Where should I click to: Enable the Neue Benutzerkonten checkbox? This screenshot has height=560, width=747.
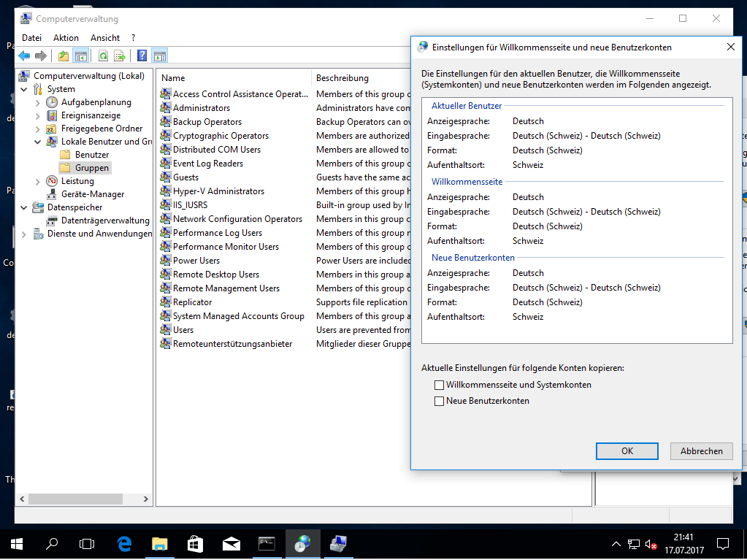coord(440,401)
